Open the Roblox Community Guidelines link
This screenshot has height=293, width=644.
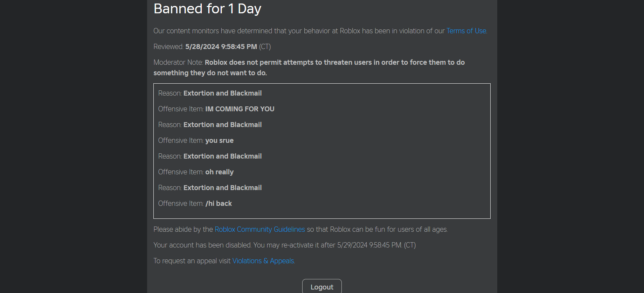pos(259,229)
